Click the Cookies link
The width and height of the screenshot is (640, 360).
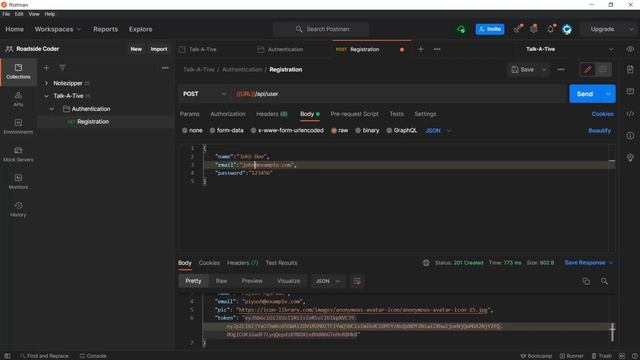602,114
